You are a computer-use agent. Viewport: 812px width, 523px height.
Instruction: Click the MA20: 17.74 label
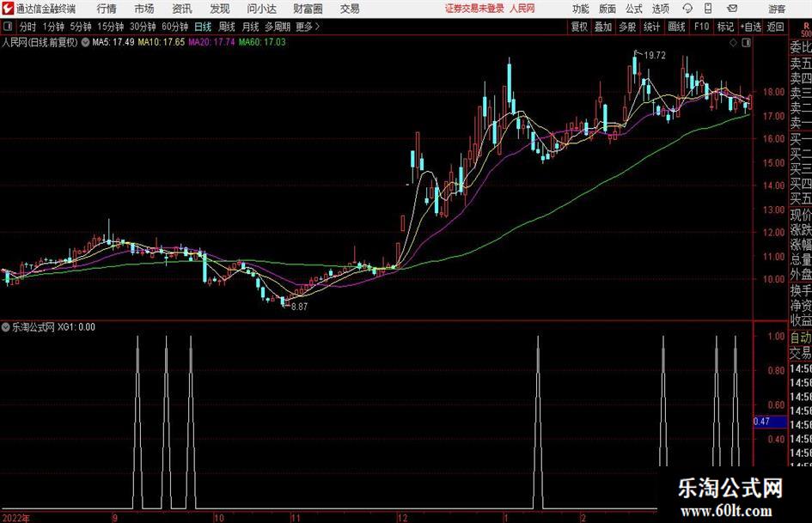coord(211,42)
